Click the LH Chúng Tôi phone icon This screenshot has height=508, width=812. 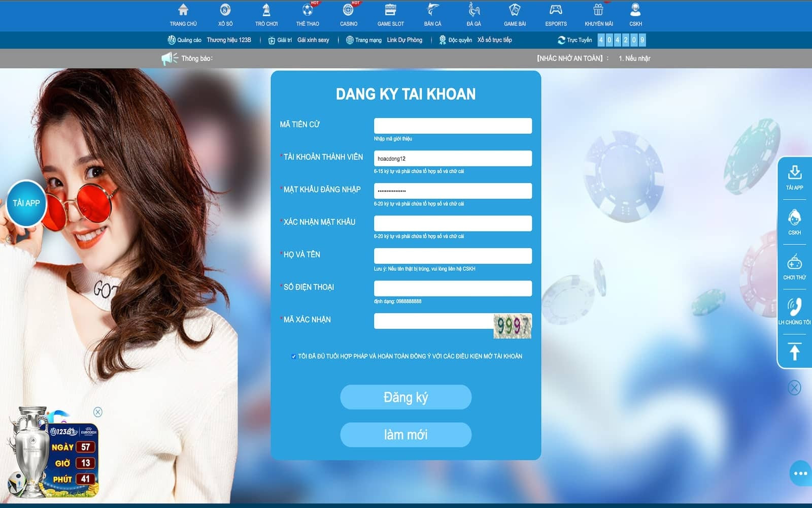(795, 307)
